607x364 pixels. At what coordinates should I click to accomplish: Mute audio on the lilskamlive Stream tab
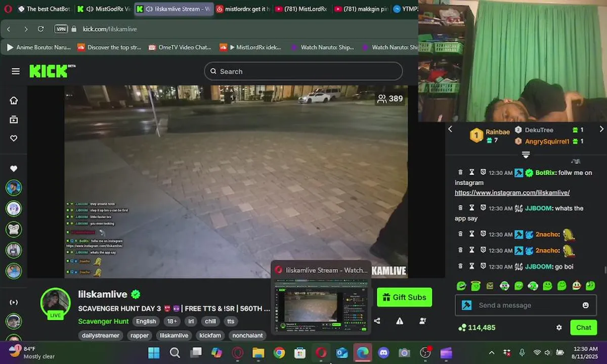[149, 9]
